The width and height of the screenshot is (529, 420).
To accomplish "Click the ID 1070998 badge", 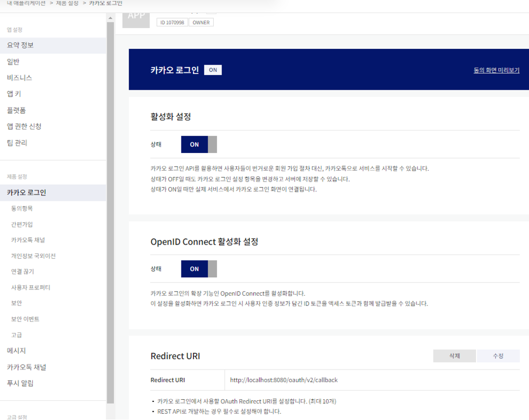I will click(x=172, y=22).
